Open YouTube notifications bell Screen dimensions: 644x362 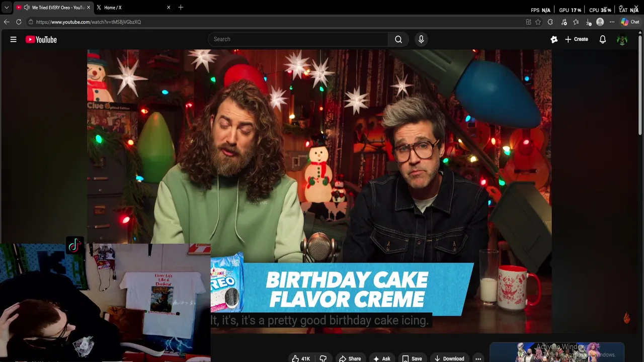point(603,39)
